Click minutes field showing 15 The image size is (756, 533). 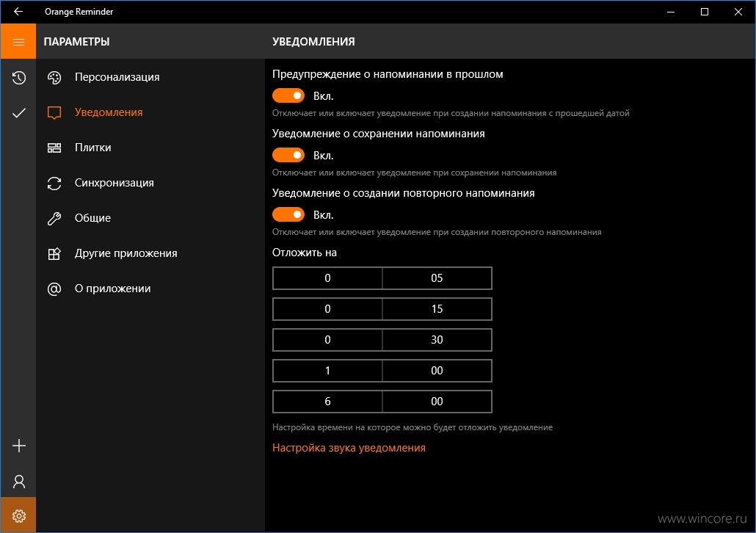point(437,309)
